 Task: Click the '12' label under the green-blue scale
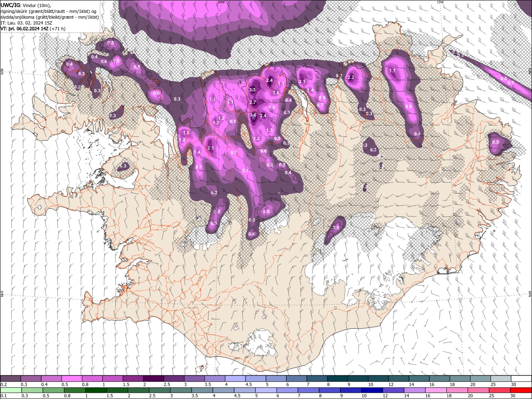(385, 396)
